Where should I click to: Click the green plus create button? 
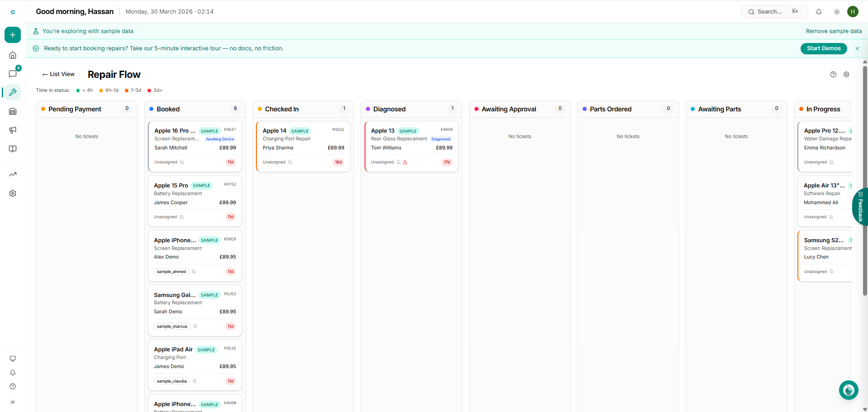[x=13, y=35]
